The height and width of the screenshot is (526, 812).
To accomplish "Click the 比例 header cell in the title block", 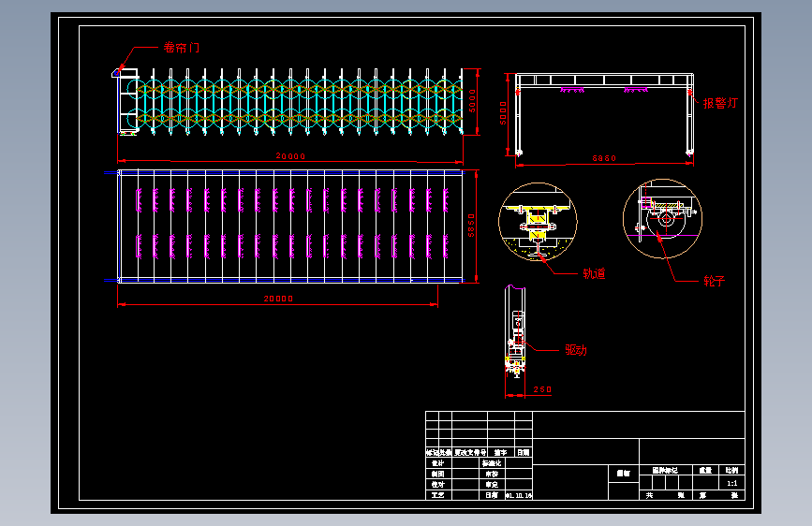I will pos(731,470).
